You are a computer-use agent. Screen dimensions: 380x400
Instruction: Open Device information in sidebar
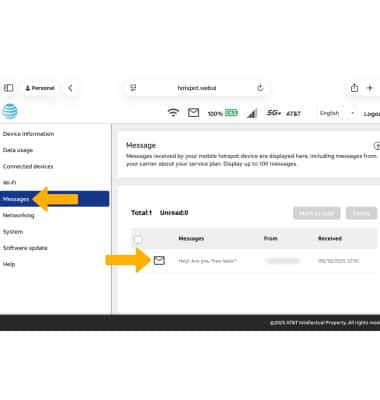[28, 134]
